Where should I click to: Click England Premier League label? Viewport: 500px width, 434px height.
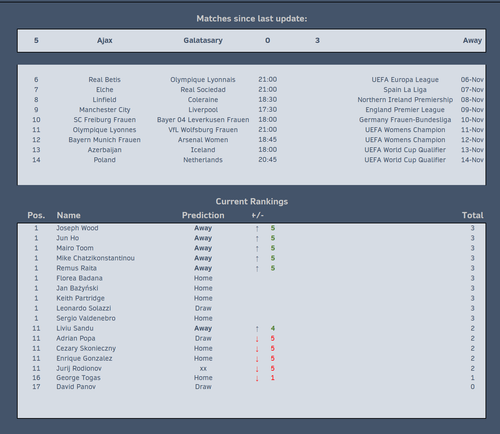coord(405,110)
